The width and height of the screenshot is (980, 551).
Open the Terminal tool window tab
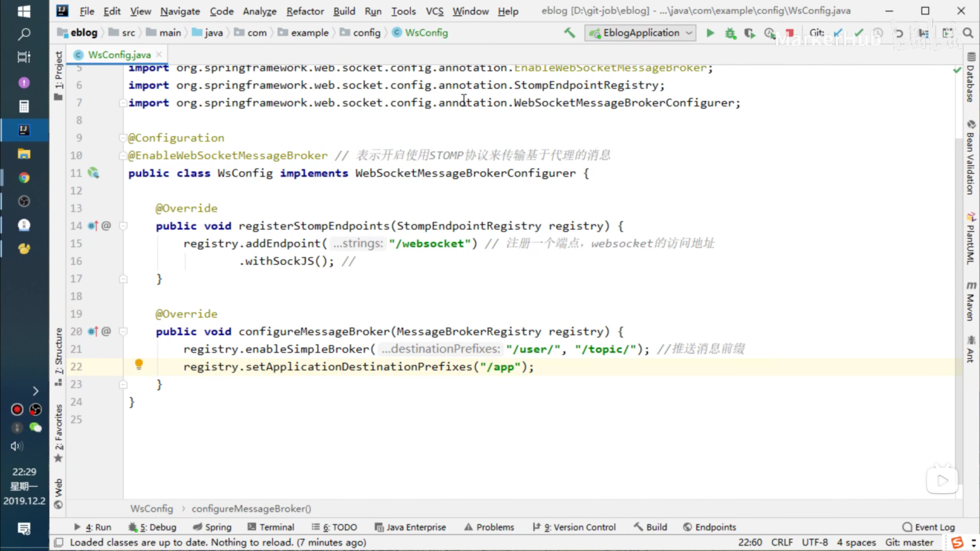coord(271,527)
